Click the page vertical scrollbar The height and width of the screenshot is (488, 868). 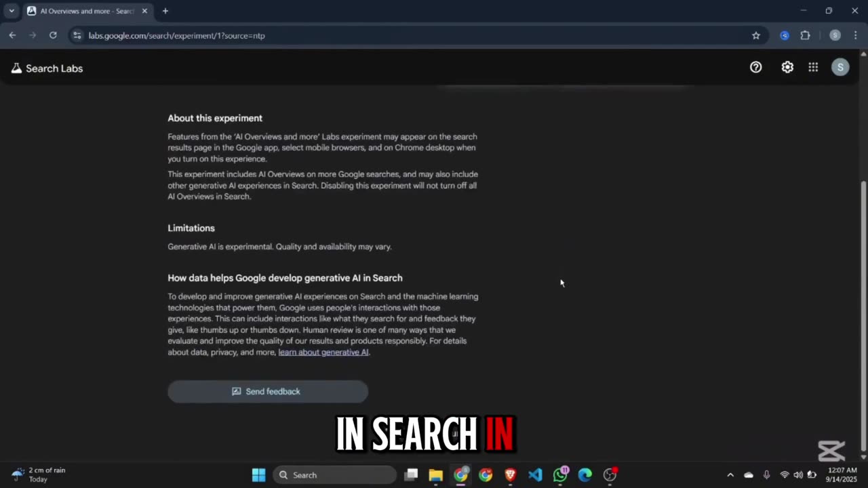863,315
